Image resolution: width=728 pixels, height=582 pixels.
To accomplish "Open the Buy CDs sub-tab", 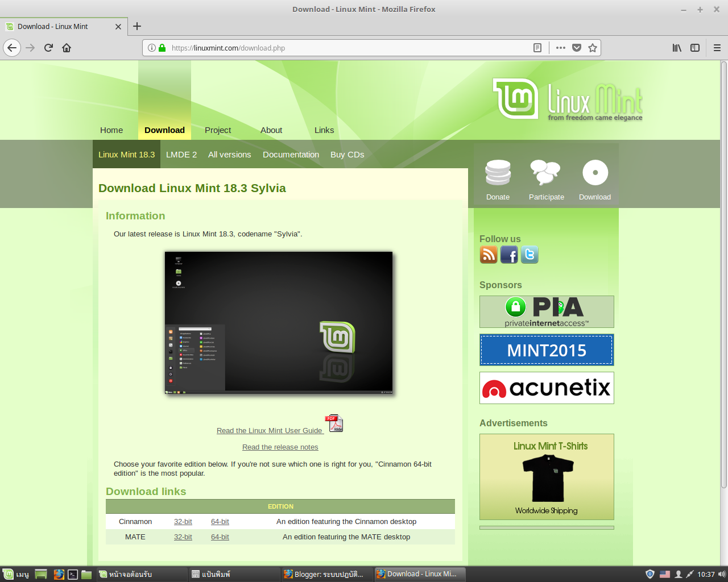I will click(347, 155).
